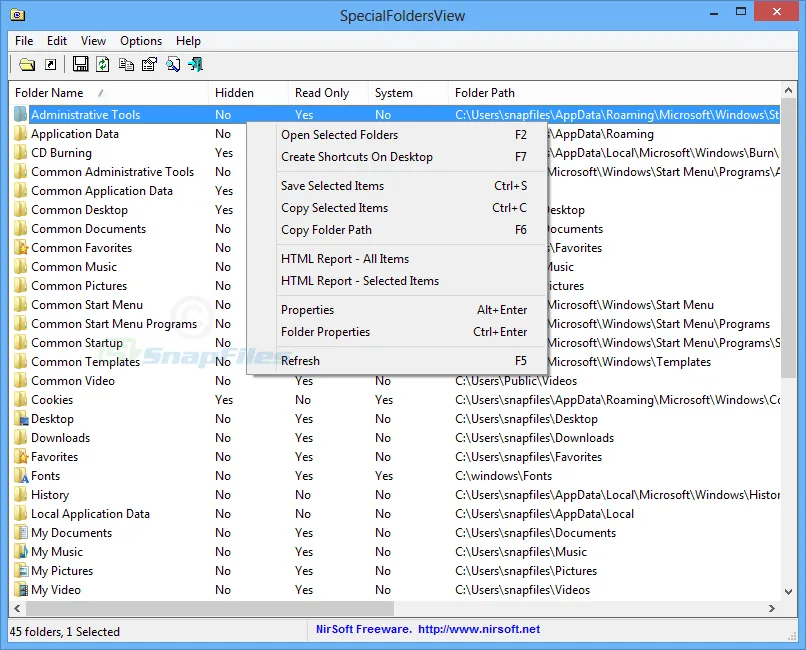This screenshot has height=650, width=806.
Task: Click the Favorites star folder icon
Action: click(21, 457)
